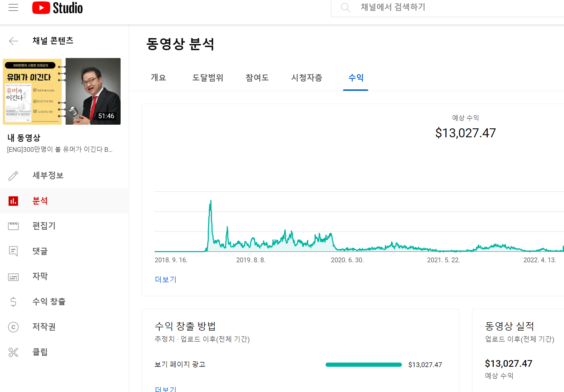Image resolution: width=564 pixels, height=392 pixels.
Task: Click 채널 콘텐츠 back link
Action: pos(53,41)
